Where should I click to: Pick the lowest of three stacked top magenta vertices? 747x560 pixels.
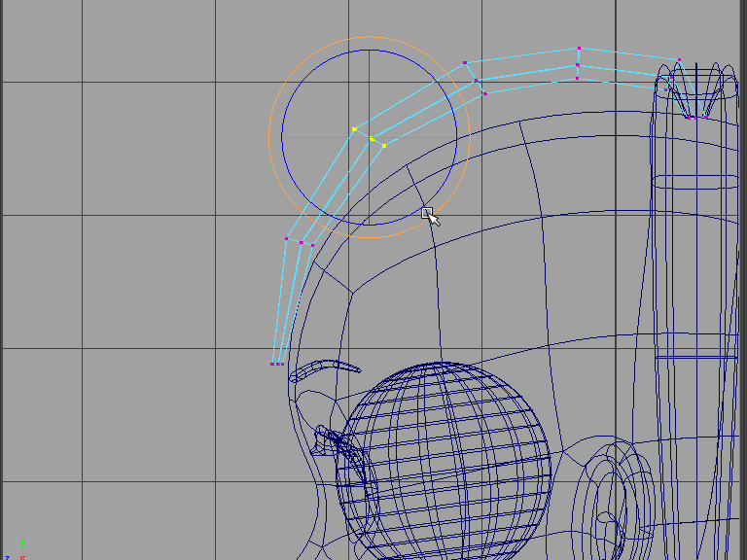pos(577,78)
